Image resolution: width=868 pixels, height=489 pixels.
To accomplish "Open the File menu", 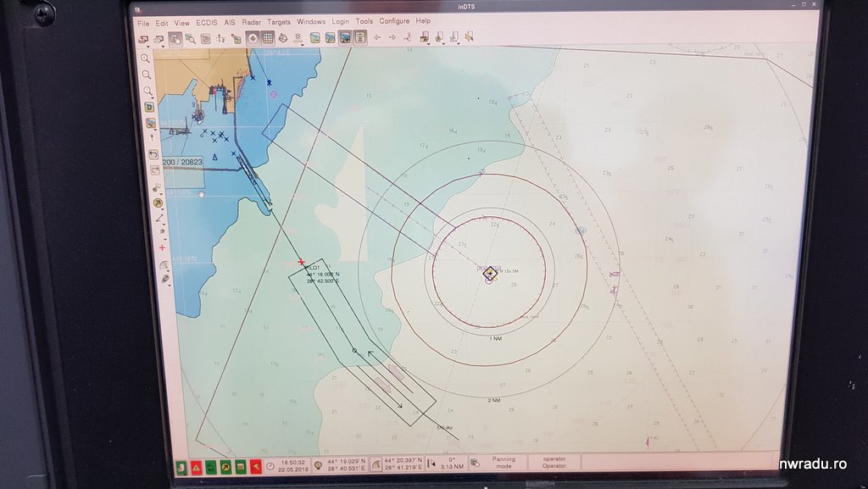I will (x=143, y=23).
